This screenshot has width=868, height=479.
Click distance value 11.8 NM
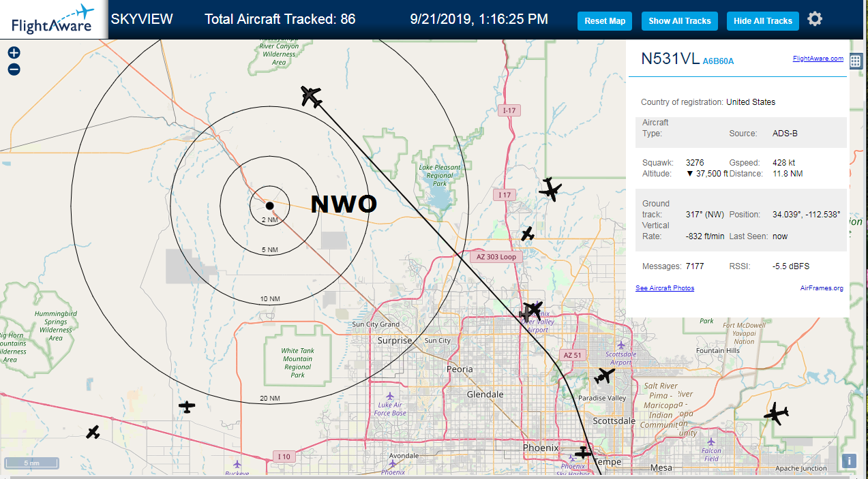coord(788,174)
